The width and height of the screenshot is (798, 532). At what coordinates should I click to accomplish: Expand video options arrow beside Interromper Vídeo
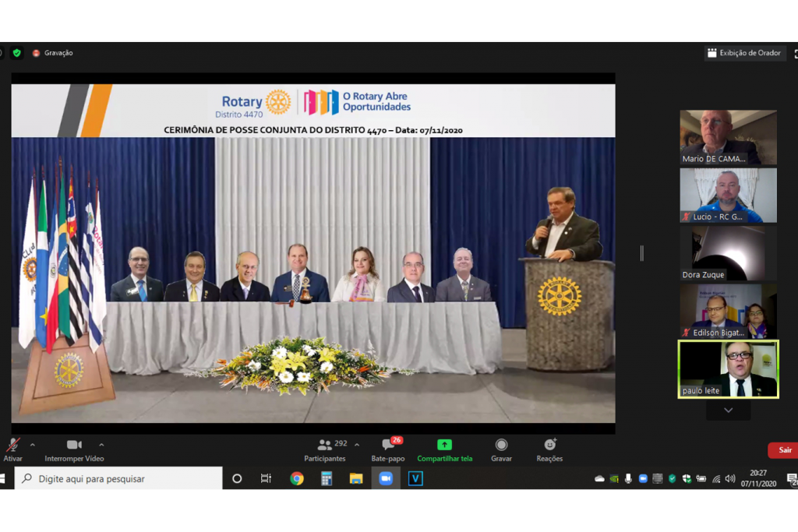coord(101,445)
